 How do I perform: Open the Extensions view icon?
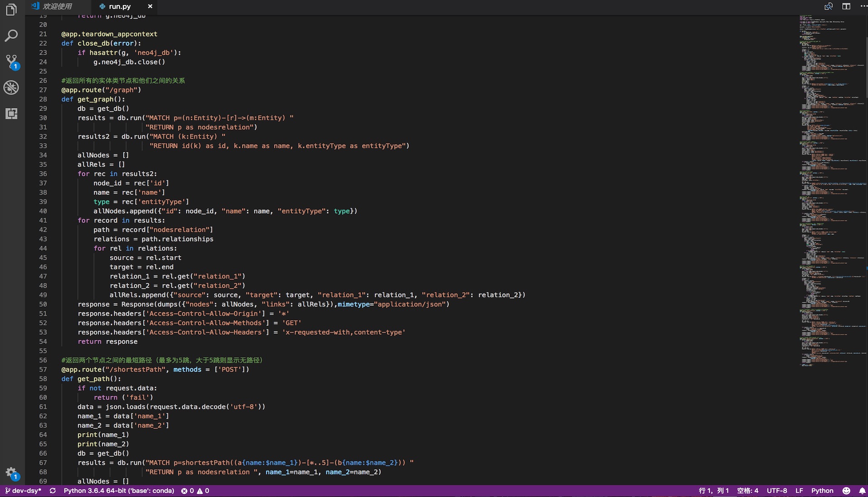(11, 113)
